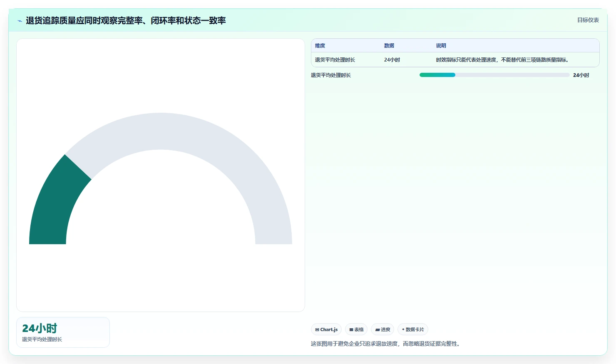Click the 退货平均处理时长 progress bar label
616x364 pixels.
click(331, 75)
